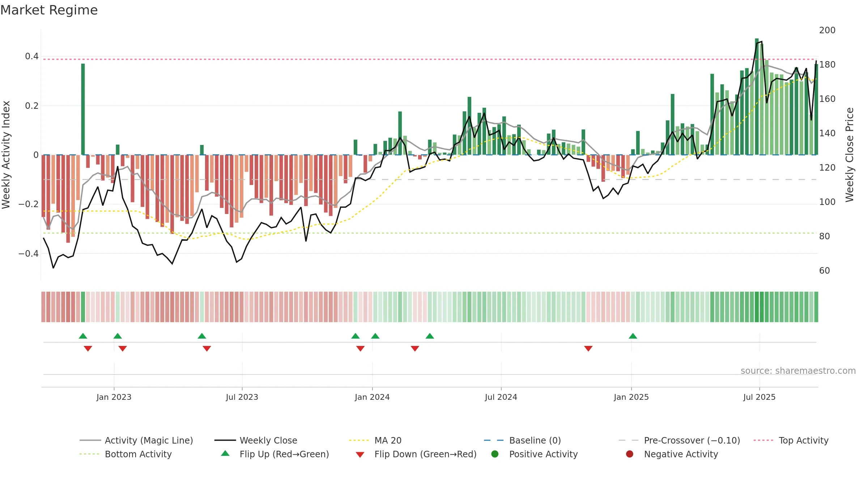
Task: Toggle the Pre-Crossover (−0.10) legend entry
Action: click(679, 440)
